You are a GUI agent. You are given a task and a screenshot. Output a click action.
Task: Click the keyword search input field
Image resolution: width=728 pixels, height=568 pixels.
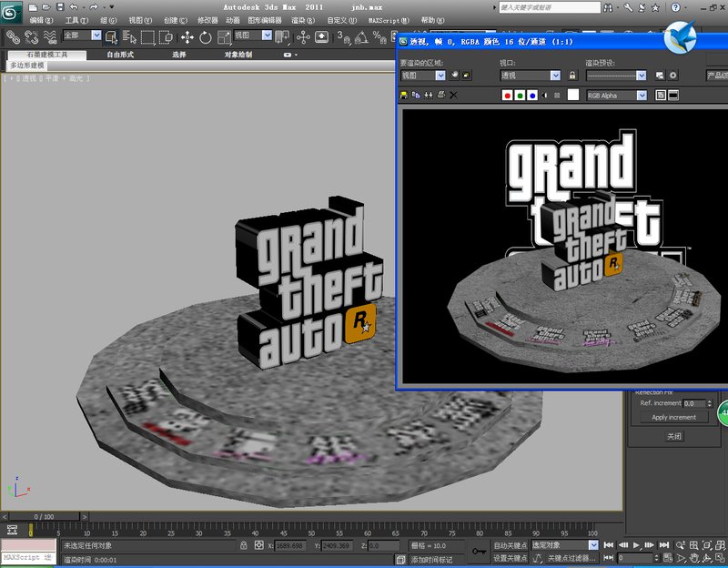pos(550,7)
